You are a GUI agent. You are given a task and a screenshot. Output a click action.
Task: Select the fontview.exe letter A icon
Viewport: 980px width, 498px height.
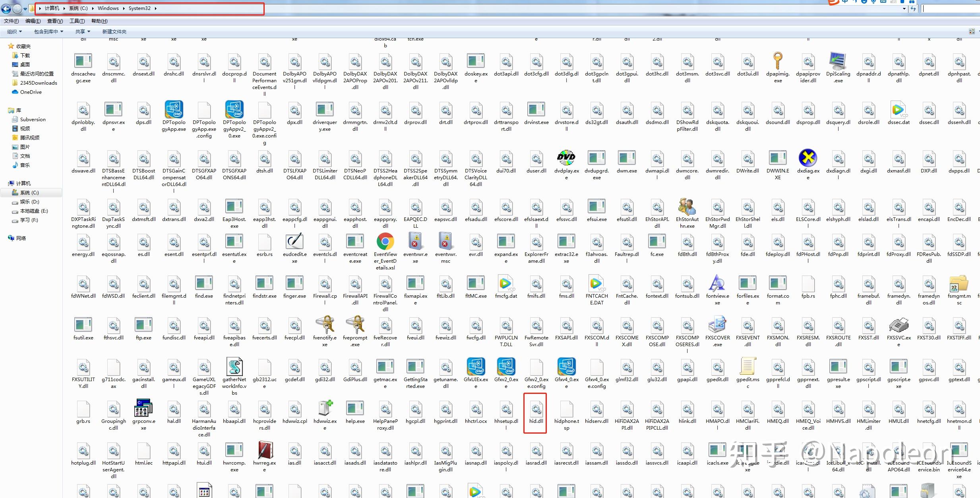click(x=717, y=283)
